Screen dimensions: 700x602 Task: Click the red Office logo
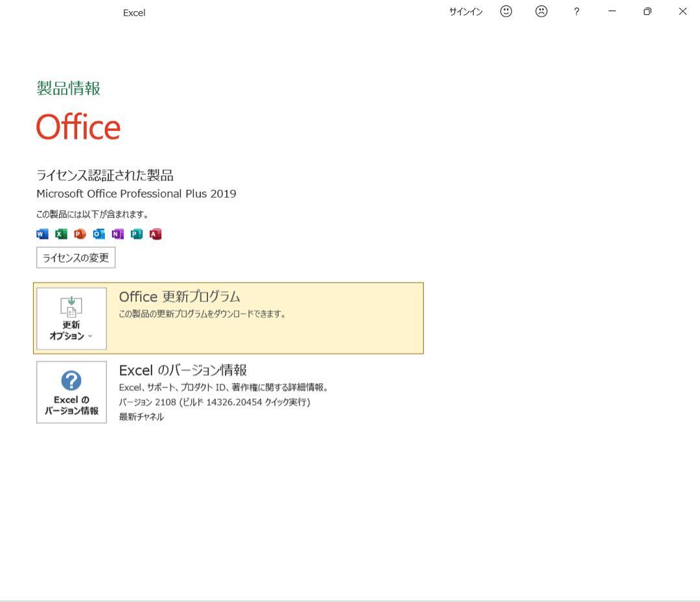coord(78,127)
